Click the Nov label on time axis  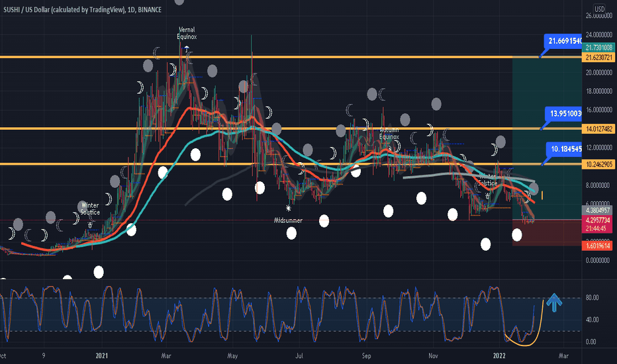(x=433, y=356)
